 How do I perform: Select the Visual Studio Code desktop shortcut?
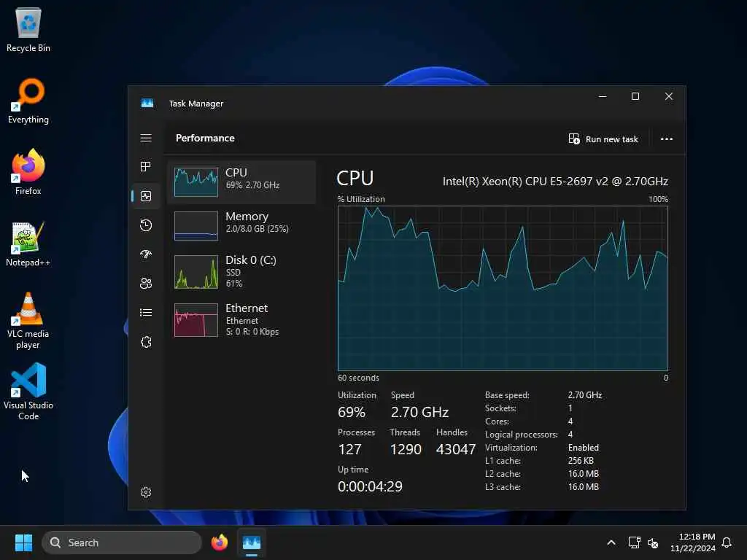(x=28, y=392)
